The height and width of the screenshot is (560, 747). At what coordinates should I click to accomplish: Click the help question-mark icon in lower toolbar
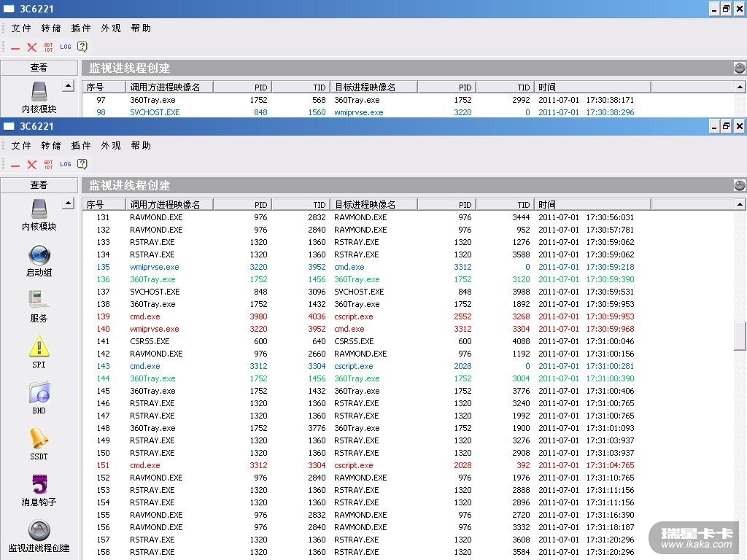[82, 164]
